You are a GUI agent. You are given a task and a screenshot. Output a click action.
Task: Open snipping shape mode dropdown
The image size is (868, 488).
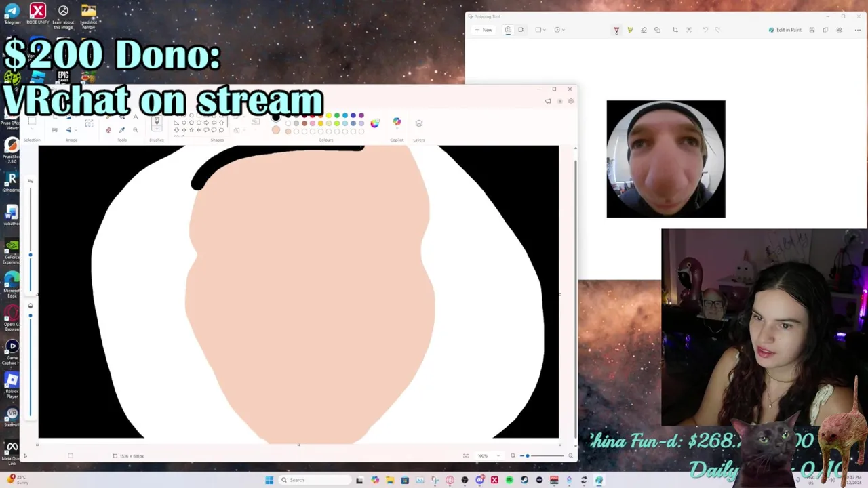(x=540, y=30)
